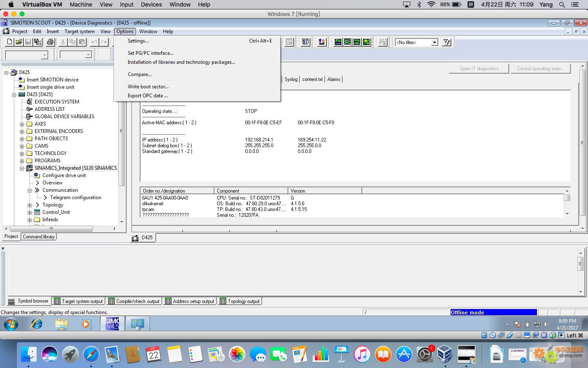Show the Compile/check output tab

pos(134,301)
